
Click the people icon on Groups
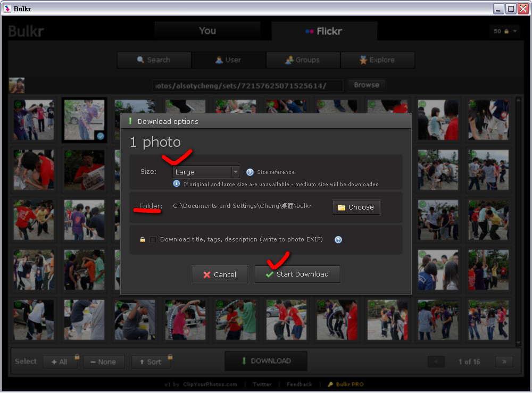(x=289, y=60)
